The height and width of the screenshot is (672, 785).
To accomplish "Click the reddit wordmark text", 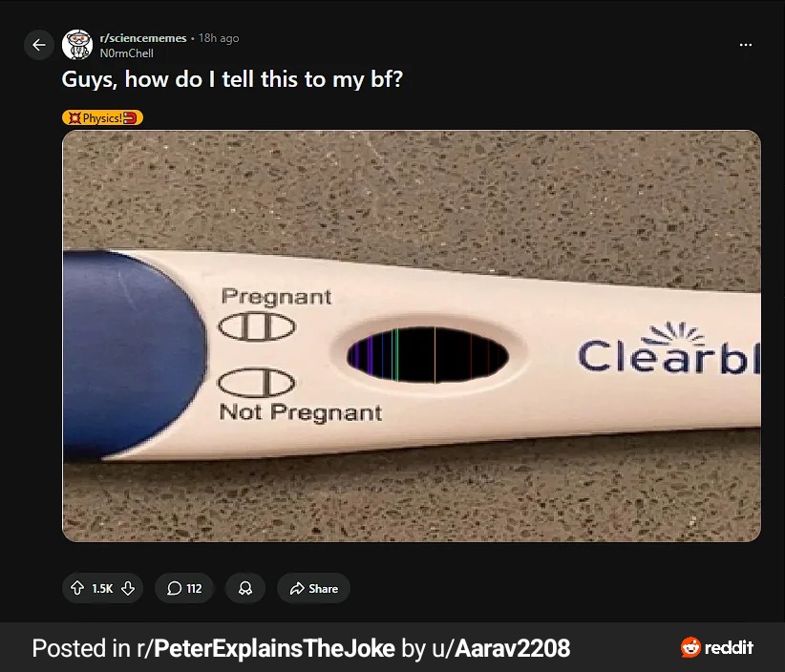I will coord(730,648).
